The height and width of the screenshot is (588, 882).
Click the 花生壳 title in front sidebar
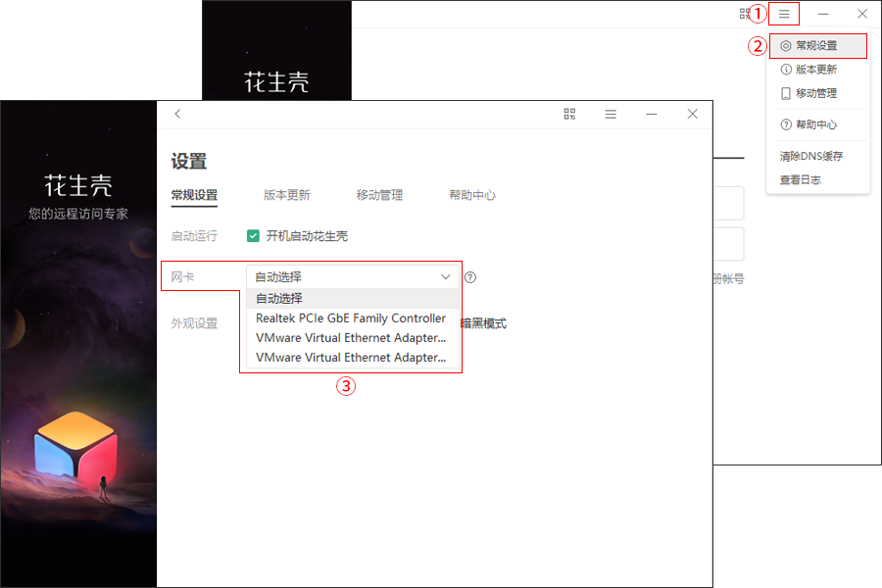(x=78, y=185)
